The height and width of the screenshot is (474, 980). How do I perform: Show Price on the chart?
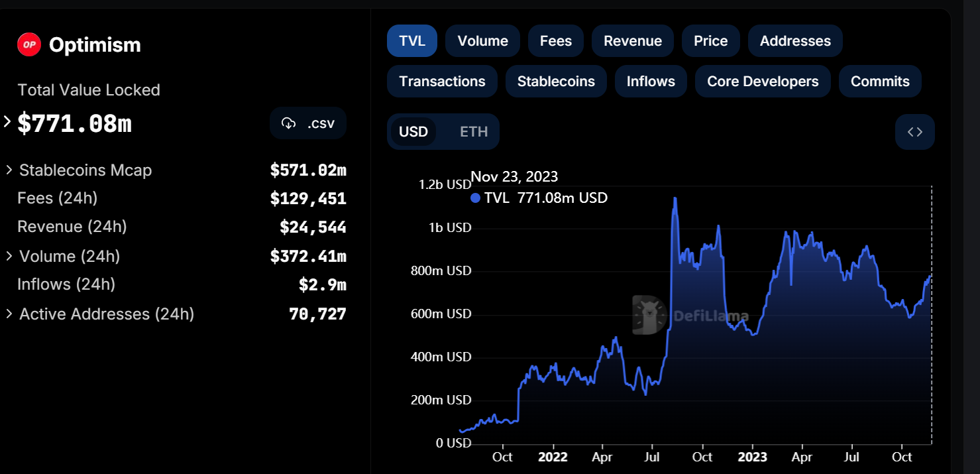(710, 41)
